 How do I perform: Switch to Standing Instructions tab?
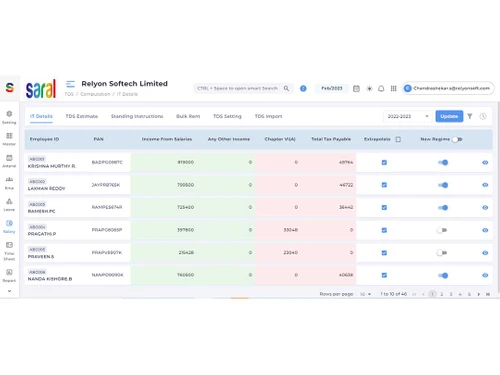tap(137, 116)
